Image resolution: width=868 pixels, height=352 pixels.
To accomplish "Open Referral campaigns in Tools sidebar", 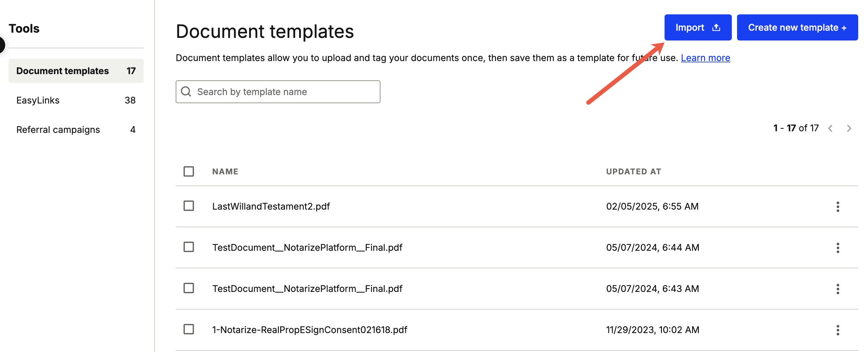I will pyautogui.click(x=76, y=129).
